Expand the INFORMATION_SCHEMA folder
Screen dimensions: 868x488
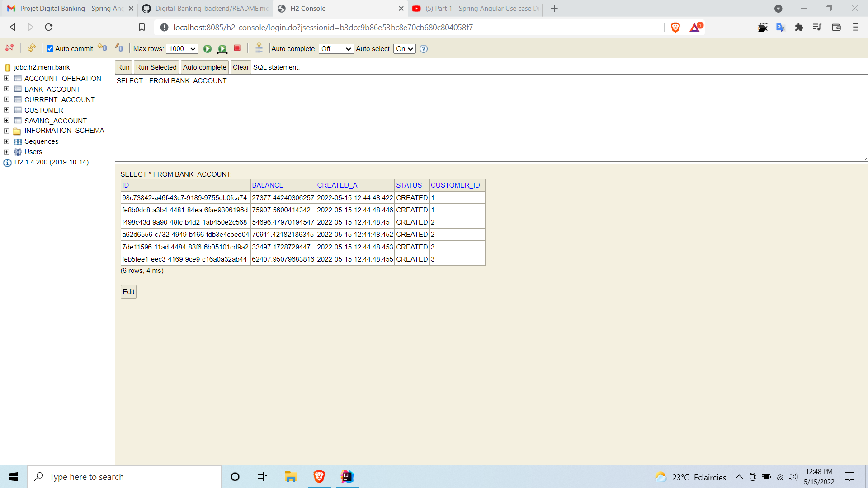pyautogui.click(x=6, y=131)
